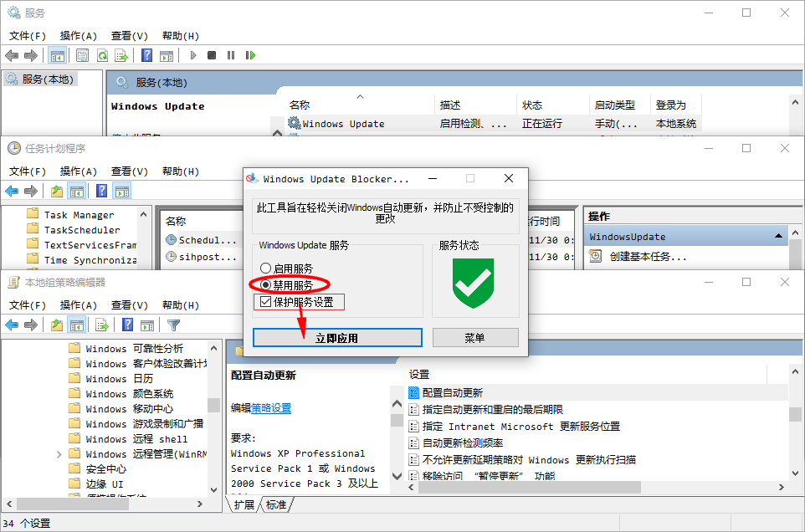Collapse WindowsUpdate actions section arrow
The width and height of the screenshot is (805, 532).
[x=778, y=236]
